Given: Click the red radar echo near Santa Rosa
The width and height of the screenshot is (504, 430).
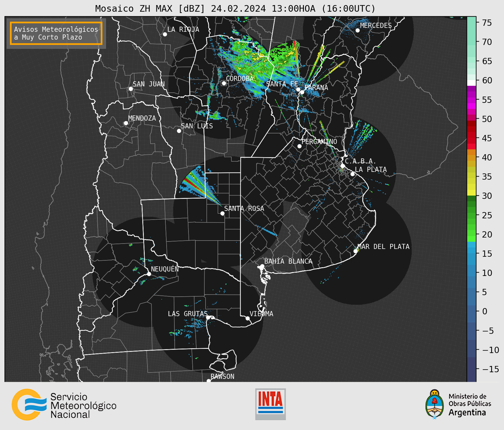Looking at the screenshot, I should click(x=194, y=184).
